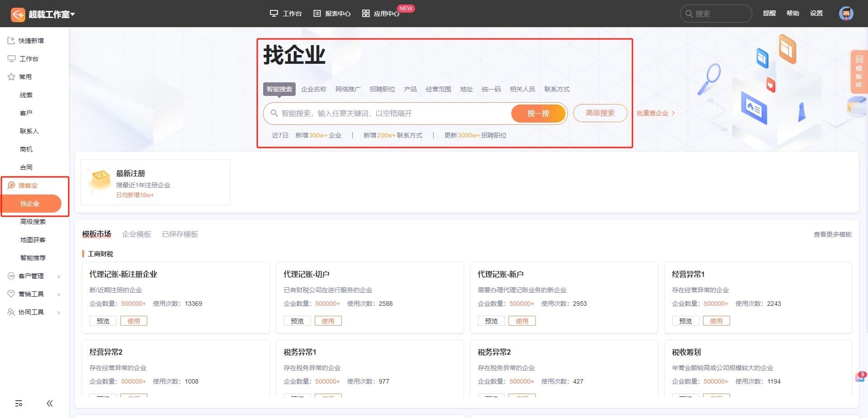The image size is (868, 418).
Task: Click the user avatar in the top right
Action: point(845,13)
